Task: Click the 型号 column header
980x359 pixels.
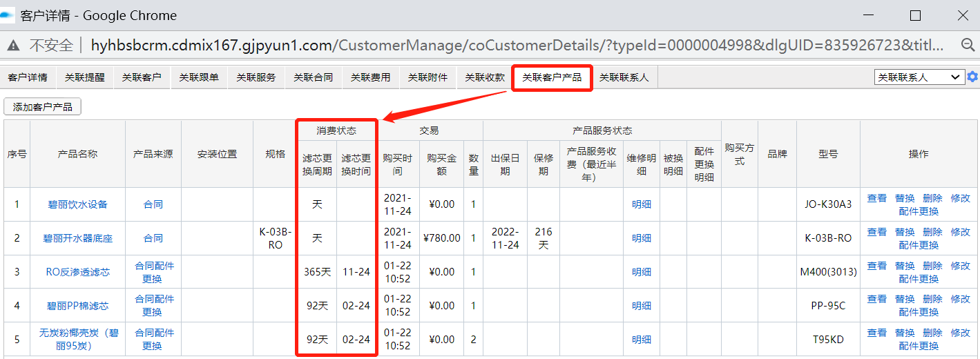Action: pos(828,154)
